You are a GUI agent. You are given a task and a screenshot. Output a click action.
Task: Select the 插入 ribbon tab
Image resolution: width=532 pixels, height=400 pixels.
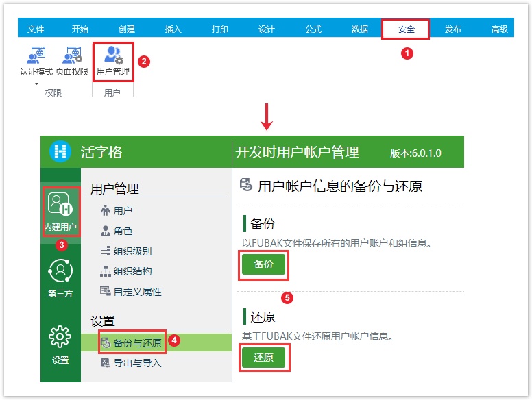pyautogui.click(x=173, y=29)
